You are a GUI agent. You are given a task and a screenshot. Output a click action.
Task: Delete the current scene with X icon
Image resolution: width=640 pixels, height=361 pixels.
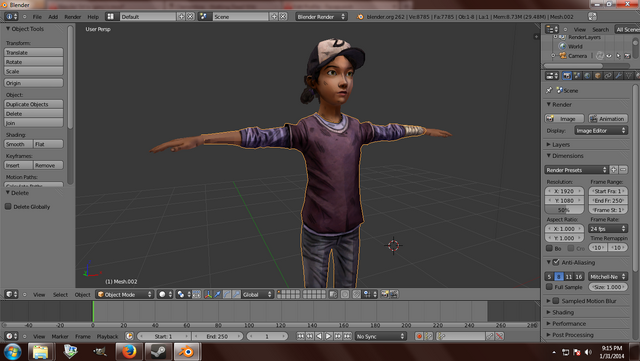283,16
